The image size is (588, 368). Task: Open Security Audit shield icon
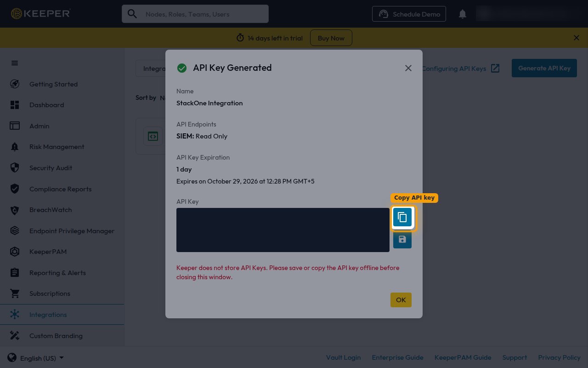(15, 168)
